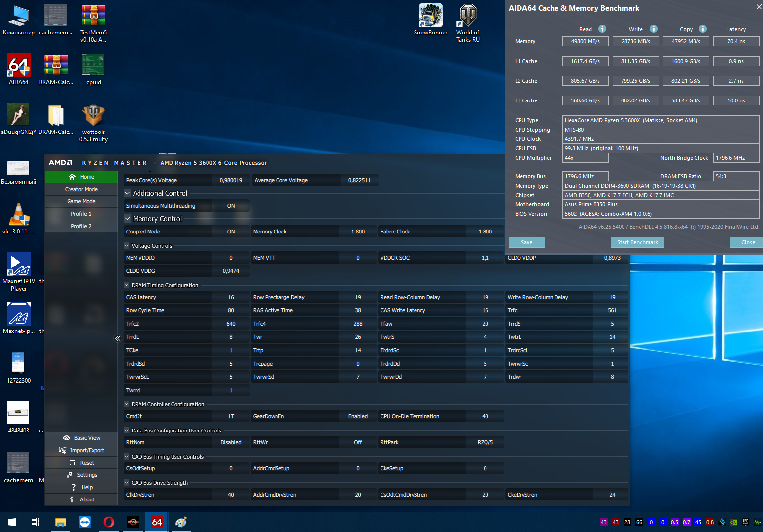
Task: Open Paint from the taskbar
Action: (181, 522)
